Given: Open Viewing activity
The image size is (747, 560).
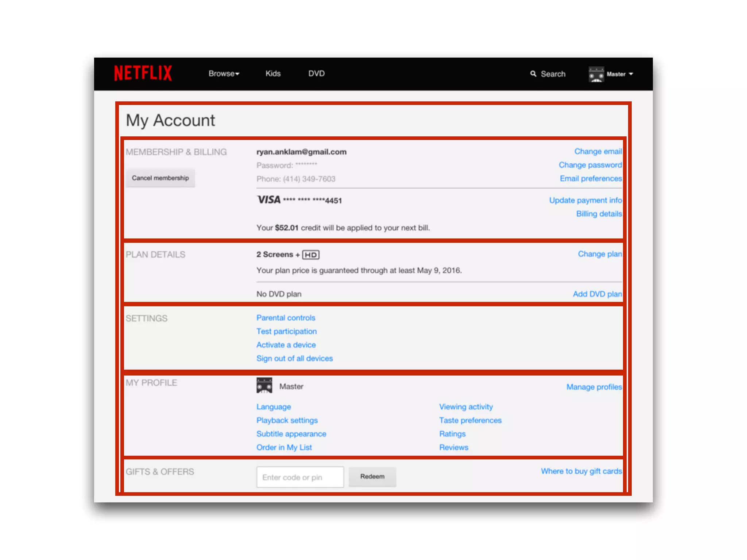Looking at the screenshot, I should click(x=466, y=407).
